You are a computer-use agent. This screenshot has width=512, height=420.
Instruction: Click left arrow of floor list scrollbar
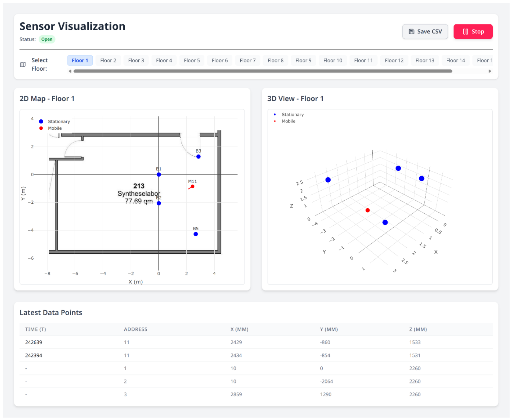70,71
